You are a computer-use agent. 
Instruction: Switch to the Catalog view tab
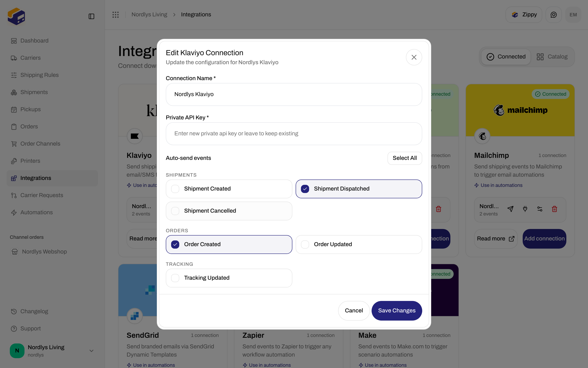(552, 57)
